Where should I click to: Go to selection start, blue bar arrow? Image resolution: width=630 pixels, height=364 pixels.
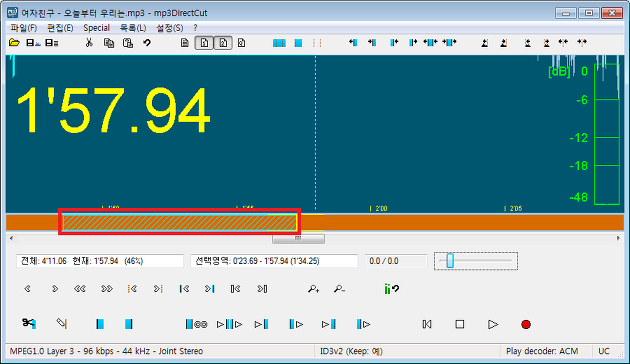(184, 288)
